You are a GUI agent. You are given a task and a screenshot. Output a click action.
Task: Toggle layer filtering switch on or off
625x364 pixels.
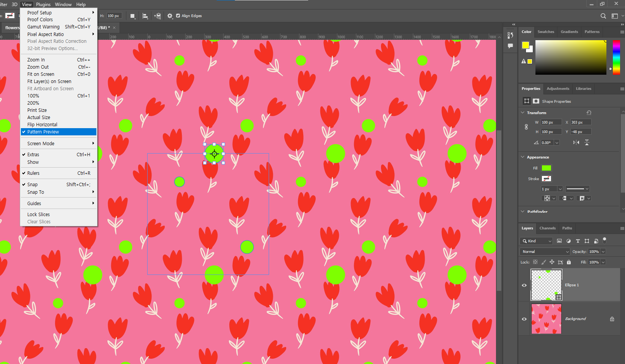605,240
